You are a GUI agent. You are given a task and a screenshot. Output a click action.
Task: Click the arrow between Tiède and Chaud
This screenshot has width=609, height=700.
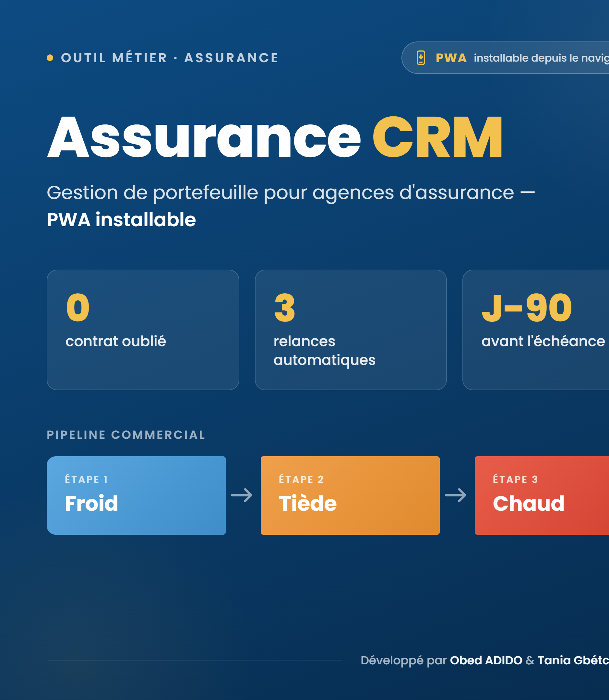(456, 495)
